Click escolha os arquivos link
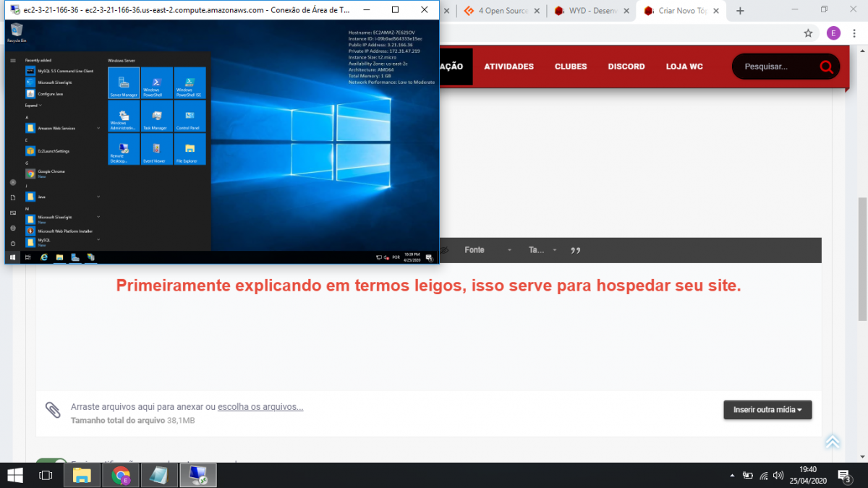The image size is (868, 488). click(x=260, y=407)
